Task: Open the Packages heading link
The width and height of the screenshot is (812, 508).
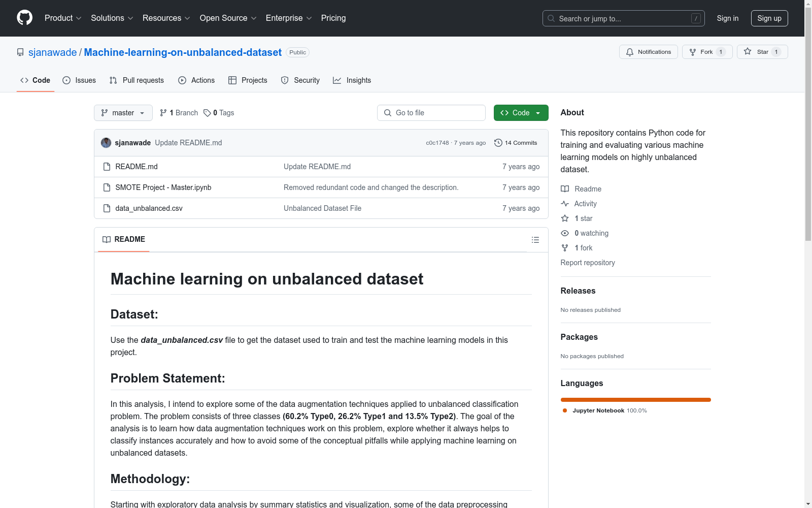Action: [x=579, y=337]
